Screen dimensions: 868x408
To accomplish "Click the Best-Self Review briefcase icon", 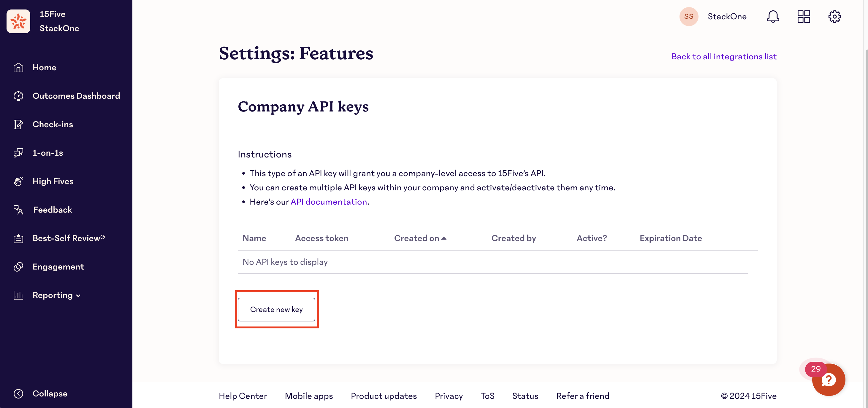I will click(18, 238).
